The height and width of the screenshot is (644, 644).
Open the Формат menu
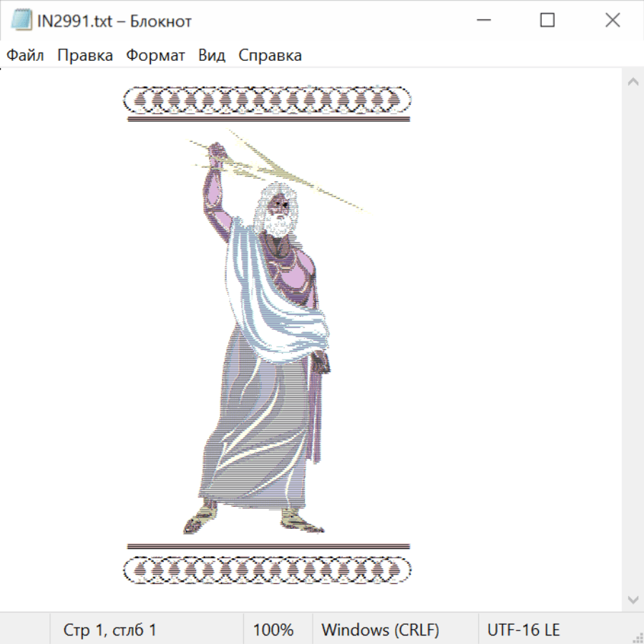pyautogui.click(x=155, y=56)
